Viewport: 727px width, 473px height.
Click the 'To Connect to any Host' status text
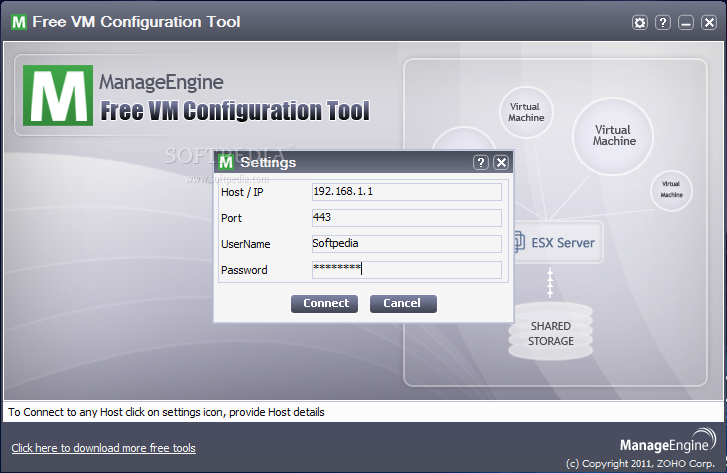(166, 412)
